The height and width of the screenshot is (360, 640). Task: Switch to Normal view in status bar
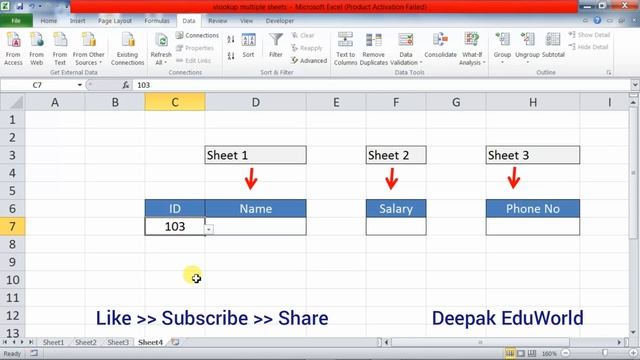tap(510, 353)
